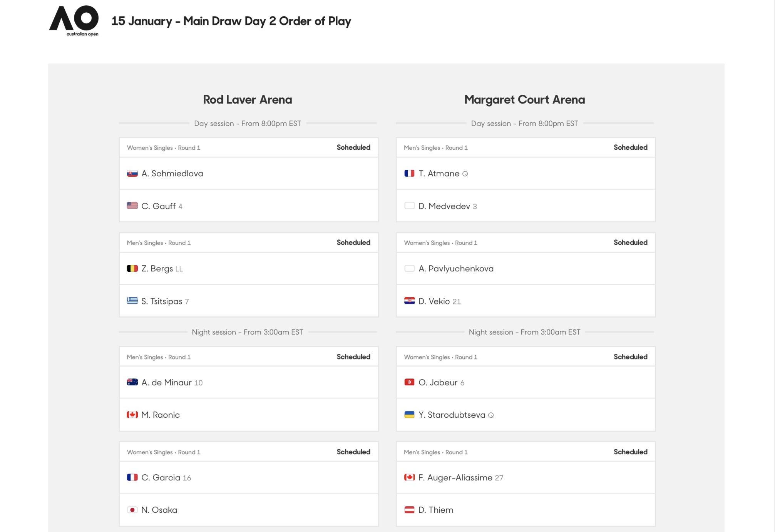Select O. Jabeur player name
The height and width of the screenshot is (532, 775).
click(x=438, y=383)
